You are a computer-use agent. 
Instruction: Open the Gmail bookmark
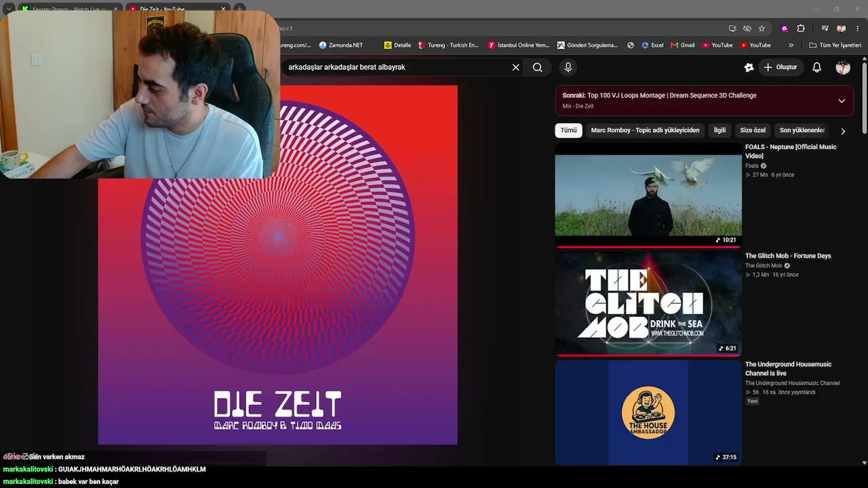pos(682,45)
